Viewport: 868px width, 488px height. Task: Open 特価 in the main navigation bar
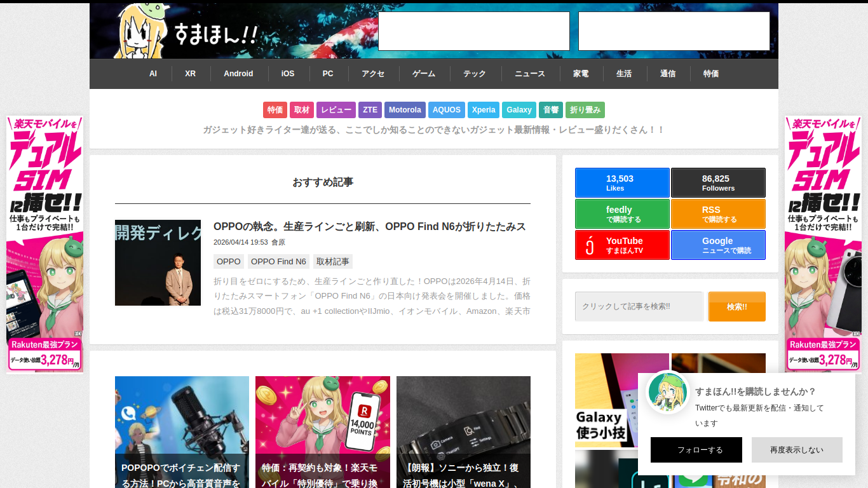tap(711, 74)
